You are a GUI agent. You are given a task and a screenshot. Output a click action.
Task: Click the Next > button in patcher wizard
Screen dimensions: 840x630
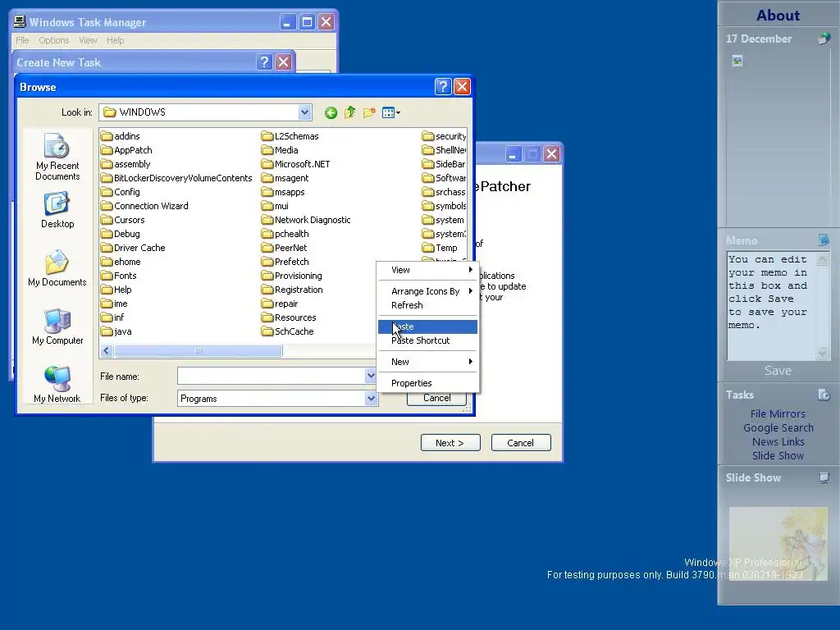[450, 443]
